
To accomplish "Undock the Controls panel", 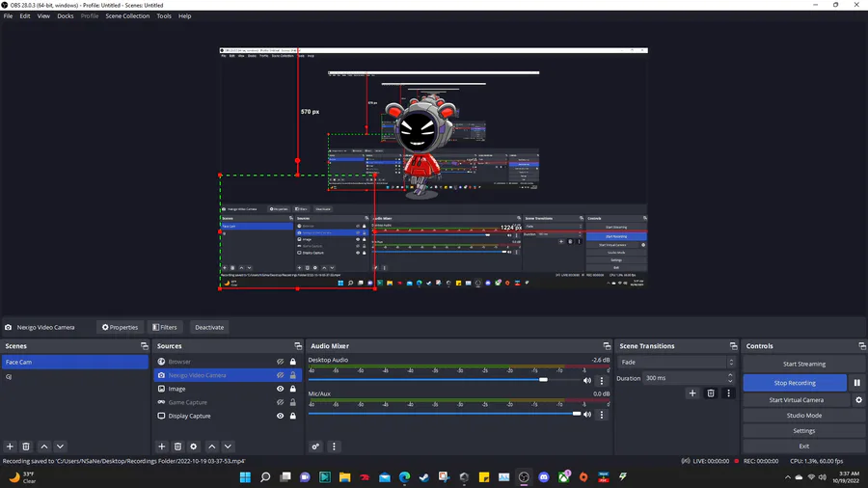I will coord(862,346).
